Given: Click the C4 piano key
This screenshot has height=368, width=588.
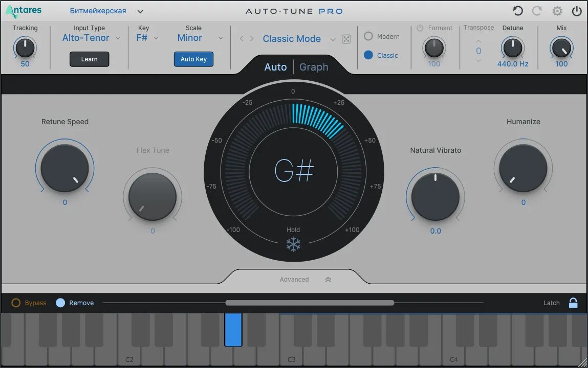Looking at the screenshot, I should pyautogui.click(x=453, y=356).
